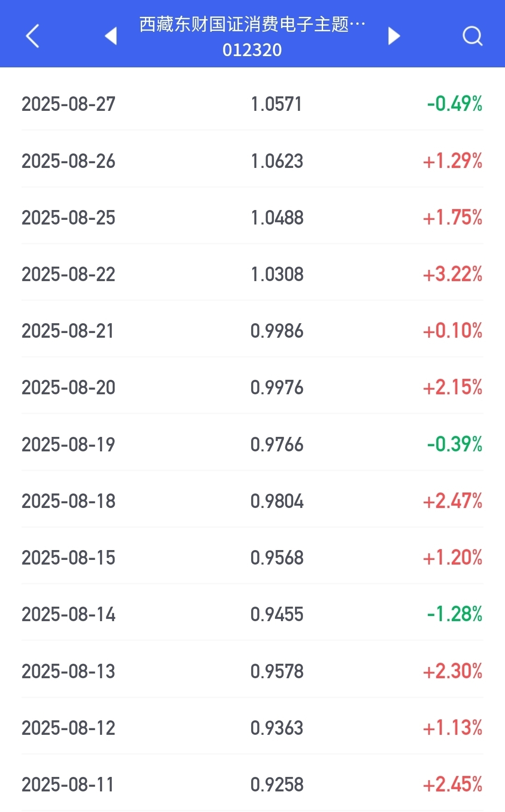Go to previous fund with left triangle
This screenshot has width=505, height=812.
pos(111,36)
